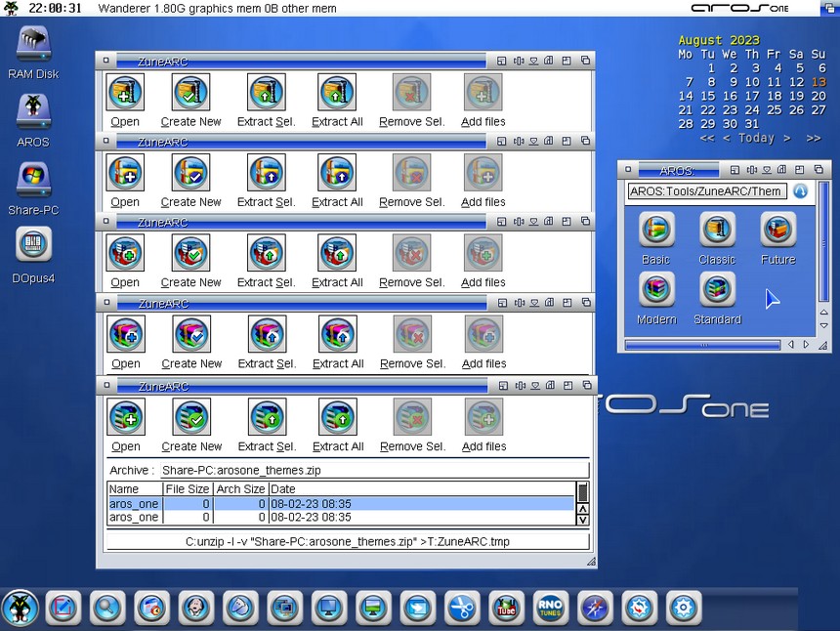Click the AROS:Tools/ZuneARC path input field

click(705, 191)
